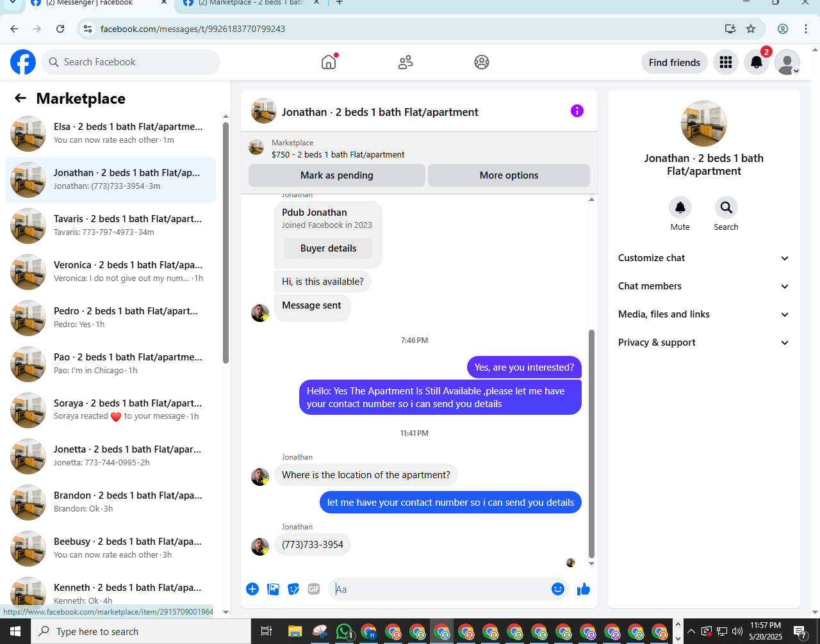
Task: Open Pao's apartment conversation
Action: (110, 364)
